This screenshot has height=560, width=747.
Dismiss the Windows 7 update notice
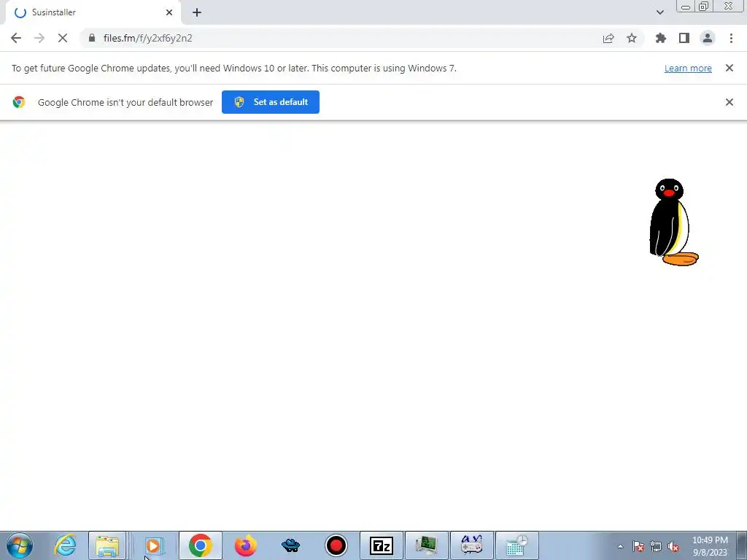[x=729, y=68]
